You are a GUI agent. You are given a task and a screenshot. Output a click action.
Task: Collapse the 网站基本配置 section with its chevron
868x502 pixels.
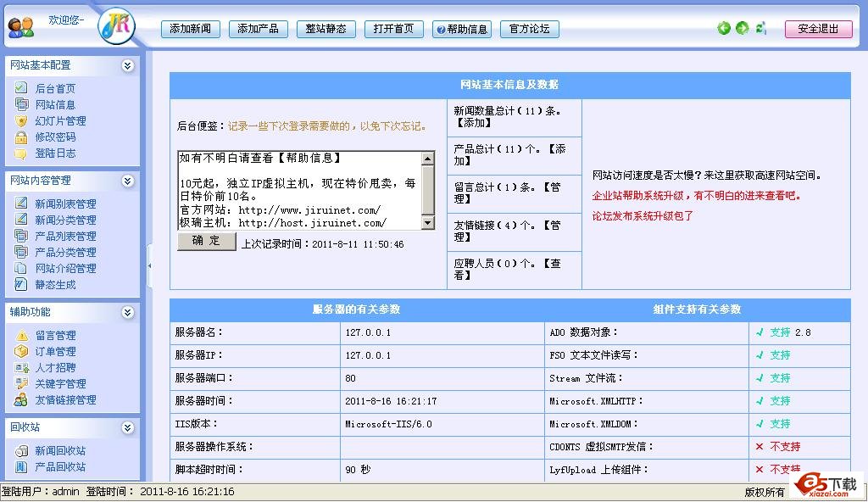tap(127, 64)
